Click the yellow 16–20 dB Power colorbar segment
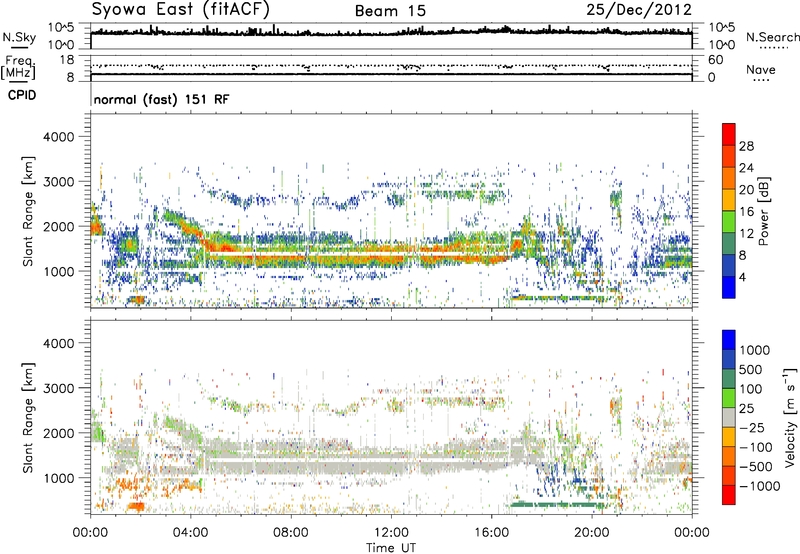Viewport: 800px width, 554px height. (729, 199)
